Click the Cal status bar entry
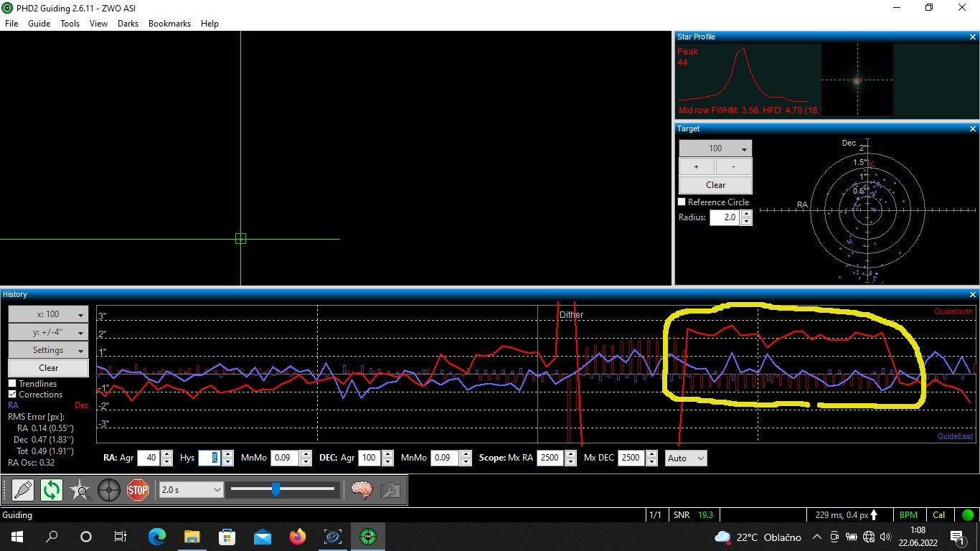Viewport: 980px width, 551px height. pos(939,515)
